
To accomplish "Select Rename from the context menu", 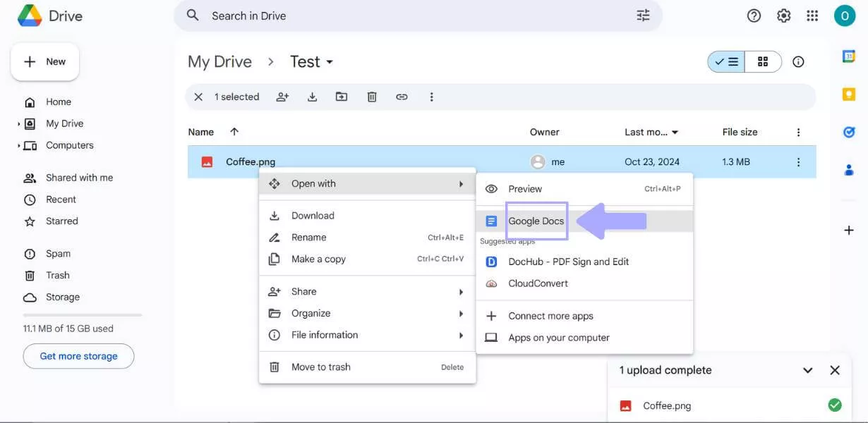I will tap(309, 237).
